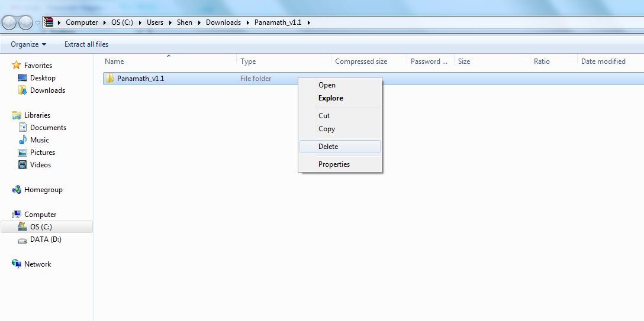The height and width of the screenshot is (321, 644).
Task: Expand the arrow after Computer in address bar
Action: coord(105,22)
